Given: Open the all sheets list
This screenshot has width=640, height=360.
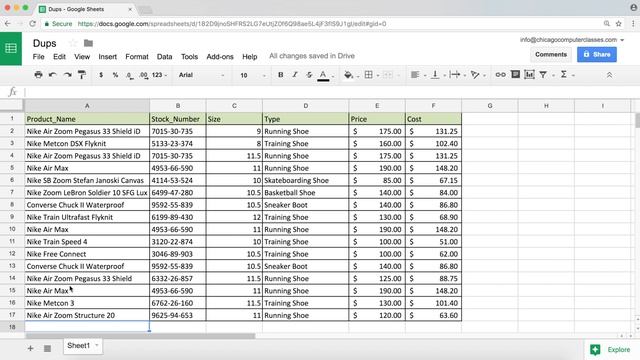Looking at the screenshot, I should click(47, 348).
